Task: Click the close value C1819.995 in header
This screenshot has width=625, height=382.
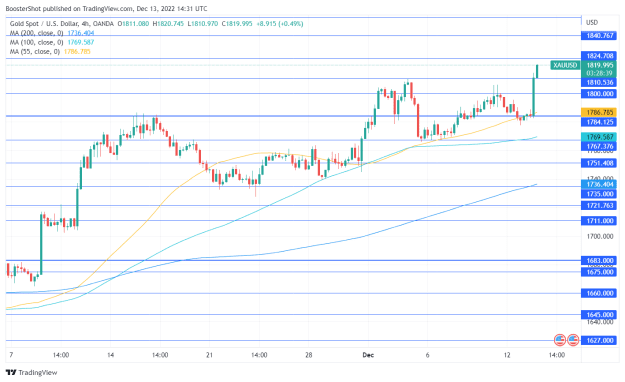Action: click(237, 24)
